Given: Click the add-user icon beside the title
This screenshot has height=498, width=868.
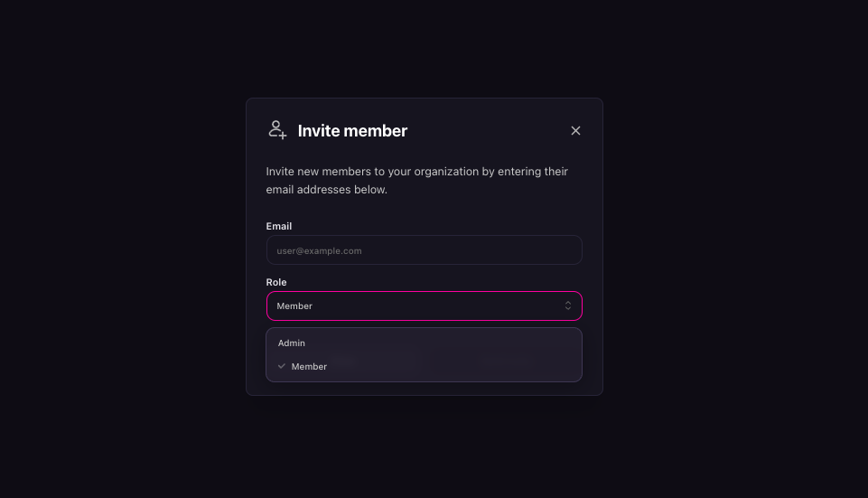Looking at the screenshot, I should pyautogui.click(x=277, y=129).
